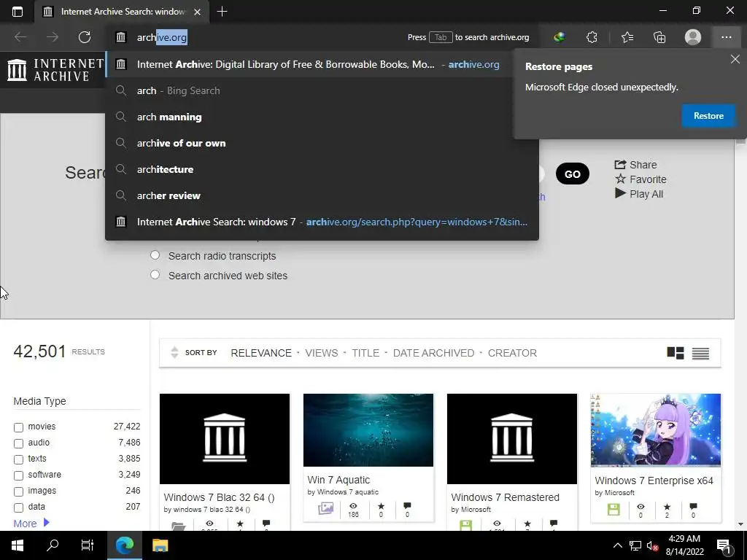747x560 pixels.
Task: Open Windows 7 Blac 32 64 thumbnail
Action: (x=225, y=438)
